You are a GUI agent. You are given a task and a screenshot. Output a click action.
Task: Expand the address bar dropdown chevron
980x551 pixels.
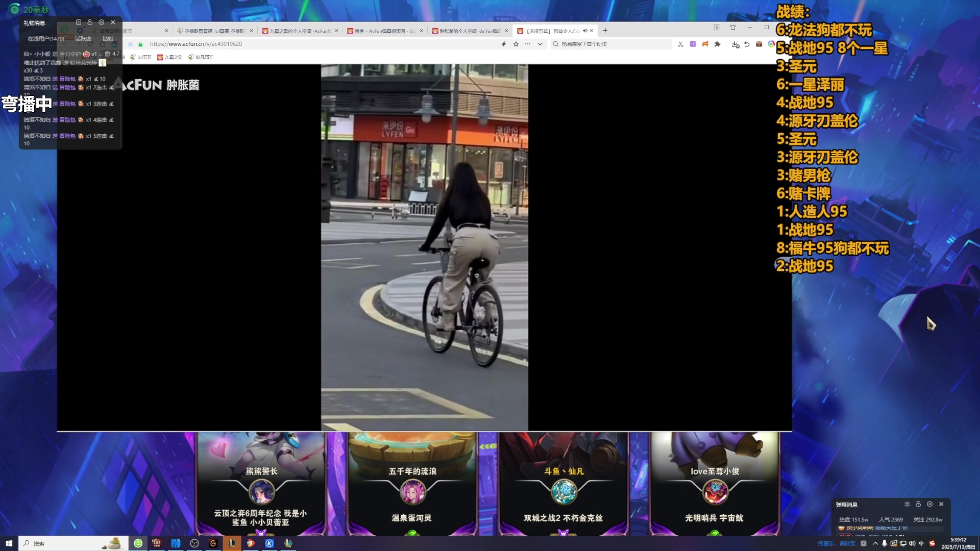(540, 44)
